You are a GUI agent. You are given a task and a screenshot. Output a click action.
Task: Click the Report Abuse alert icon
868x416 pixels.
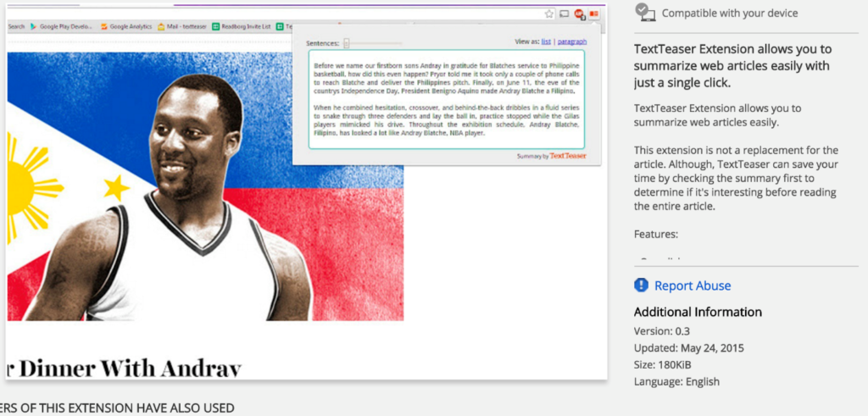click(x=641, y=286)
